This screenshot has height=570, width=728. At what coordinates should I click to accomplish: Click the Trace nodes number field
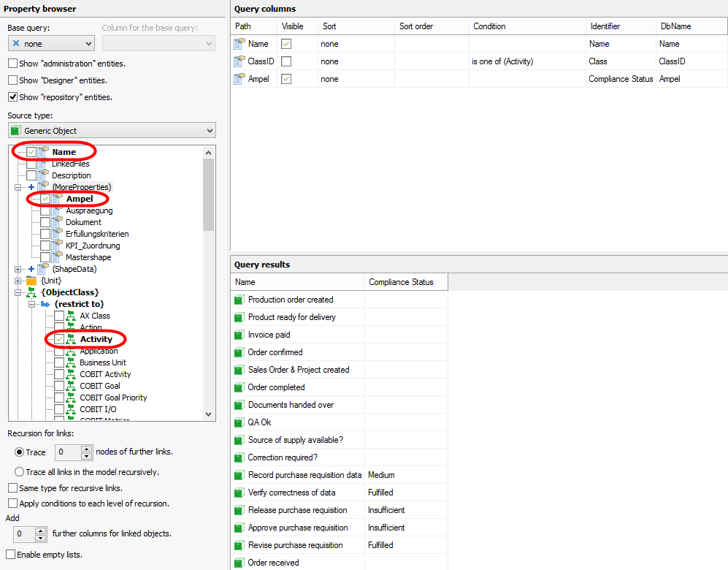[68, 452]
